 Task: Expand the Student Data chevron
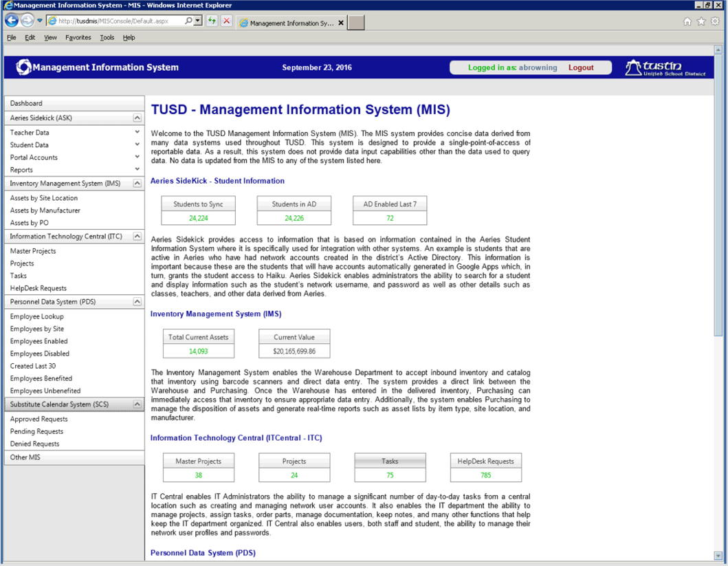pyautogui.click(x=137, y=144)
